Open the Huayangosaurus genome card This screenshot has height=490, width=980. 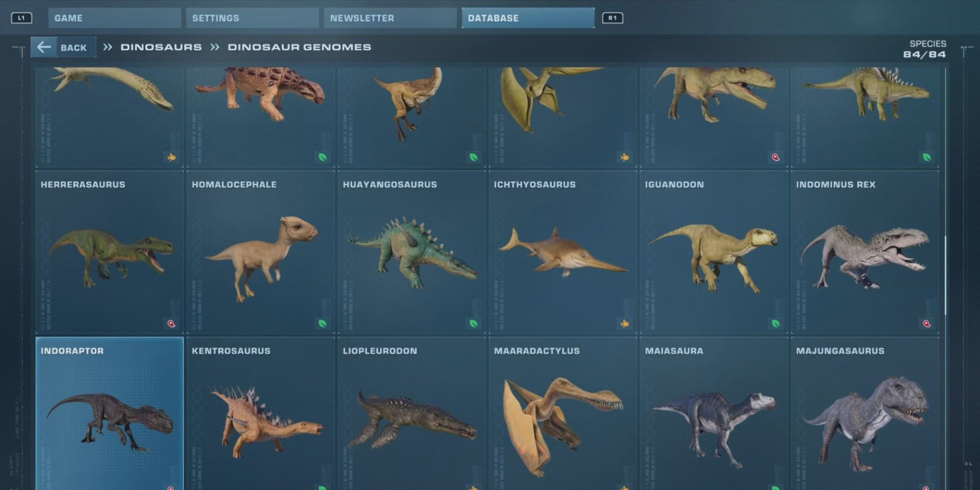point(412,252)
